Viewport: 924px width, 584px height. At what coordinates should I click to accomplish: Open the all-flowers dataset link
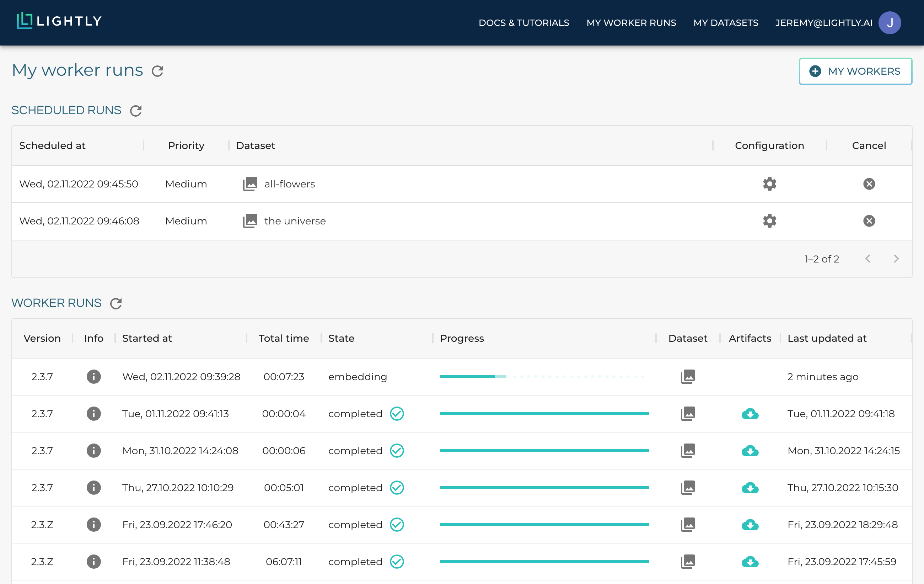tap(289, 184)
